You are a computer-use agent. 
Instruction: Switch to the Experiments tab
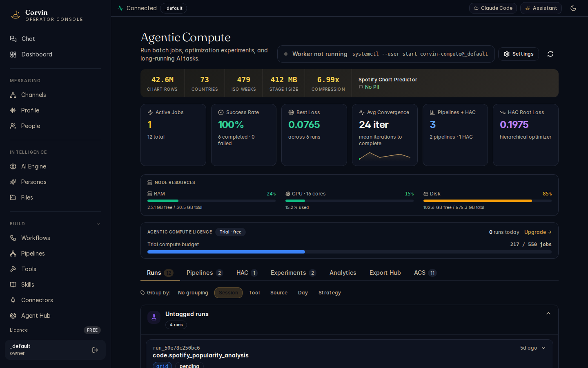coord(294,273)
